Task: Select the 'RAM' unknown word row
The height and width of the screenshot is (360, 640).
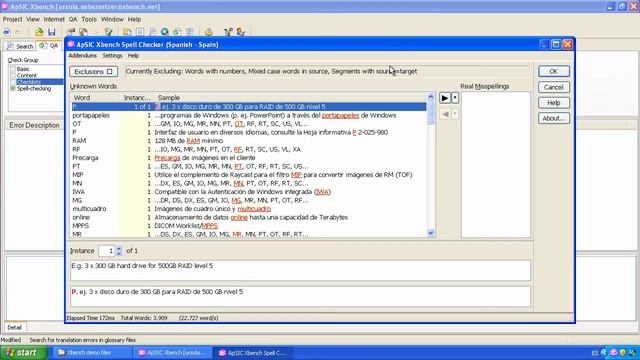Action: [x=249, y=141]
